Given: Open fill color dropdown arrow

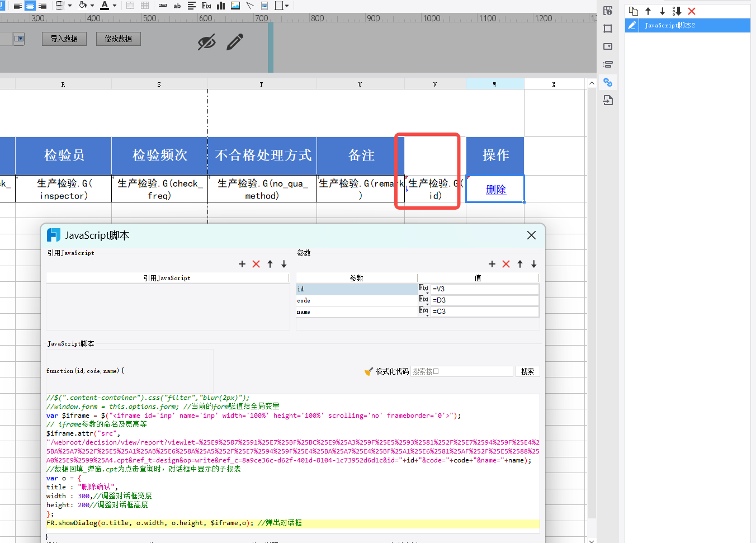Looking at the screenshot, I should (92, 6).
